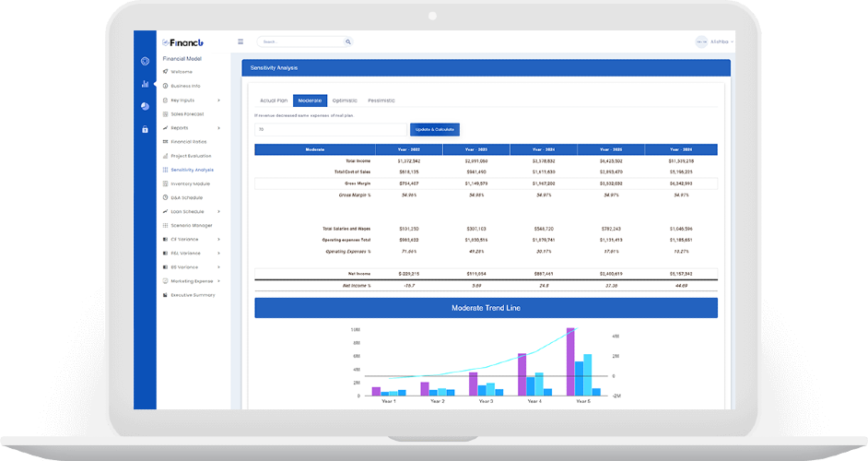Expand the P&L Variance submenu chevron
This screenshot has height=461, width=868.
(218, 254)
